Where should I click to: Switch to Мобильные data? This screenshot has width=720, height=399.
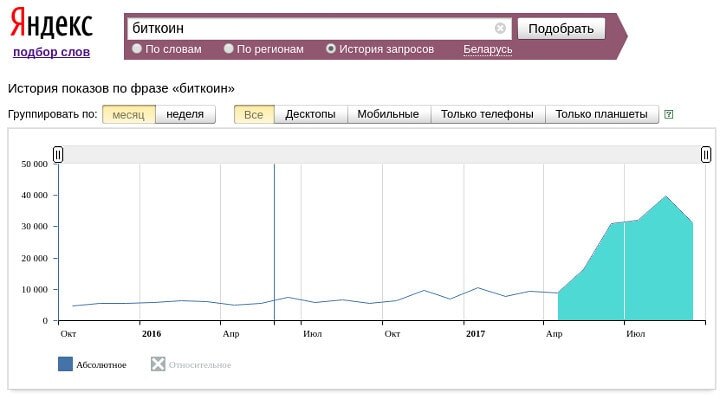[388, 114]
